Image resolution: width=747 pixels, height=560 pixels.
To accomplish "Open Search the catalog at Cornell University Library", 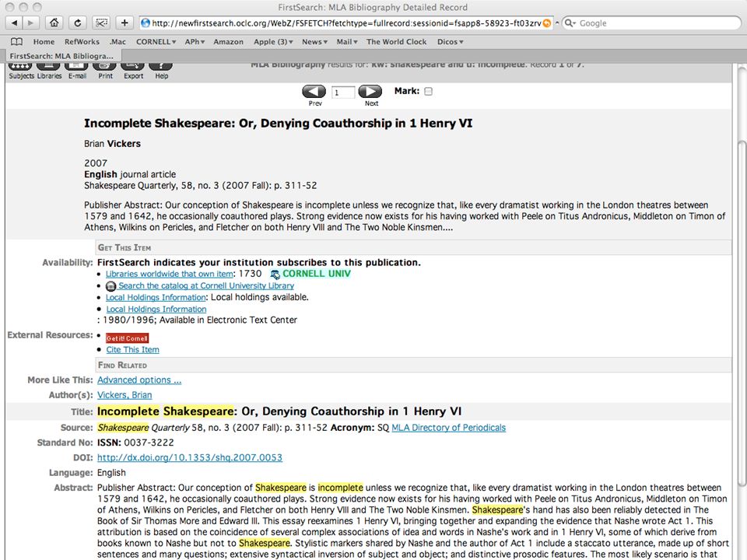I will click(206, 285).
